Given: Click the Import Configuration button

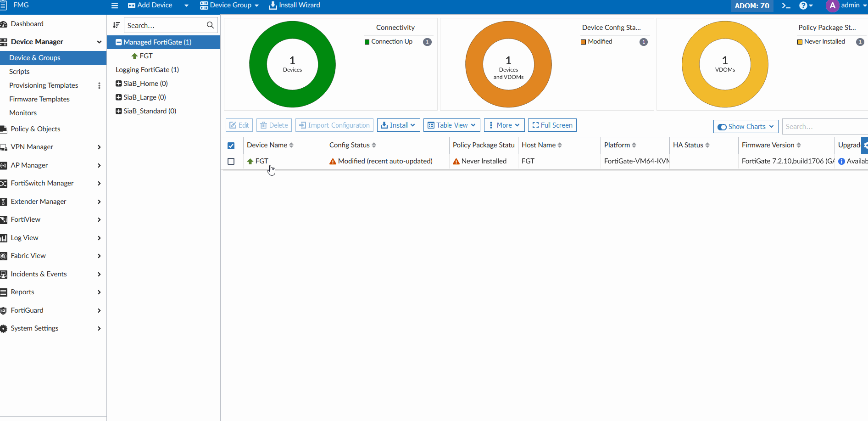Looking at the screenshot, I should pos(334,125).
